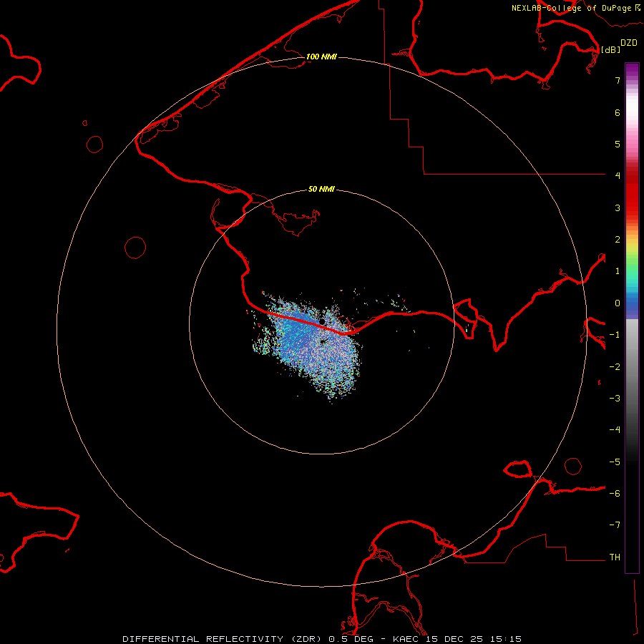644x644 pixels.
Task: Click the Differential Reflectivity KAEC caption text
Action: click(322, 639)
